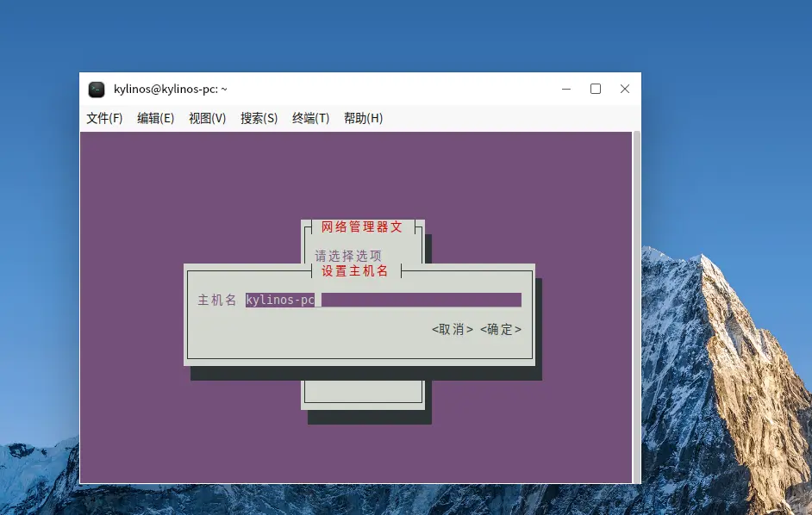Click the <确定> button in hostname dialog
The height and width of the screenshot is (515, 812).
501,329
